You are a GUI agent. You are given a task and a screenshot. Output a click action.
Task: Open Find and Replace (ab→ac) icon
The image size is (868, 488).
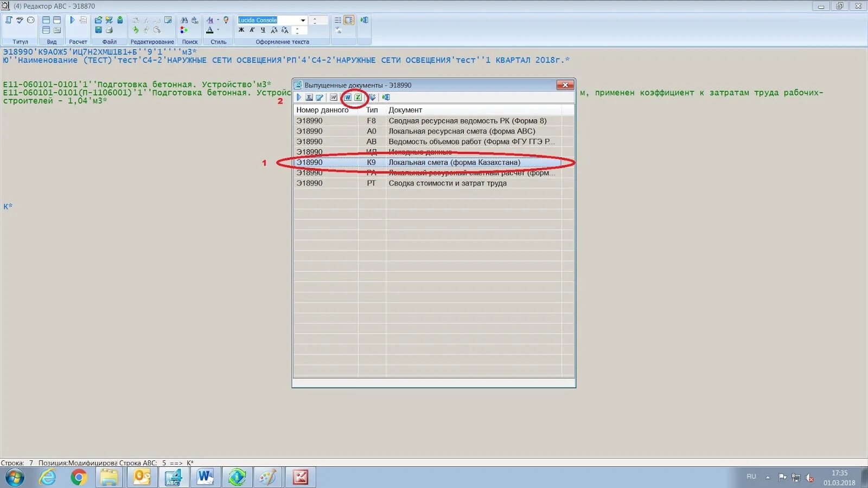[x=195, y=20]
